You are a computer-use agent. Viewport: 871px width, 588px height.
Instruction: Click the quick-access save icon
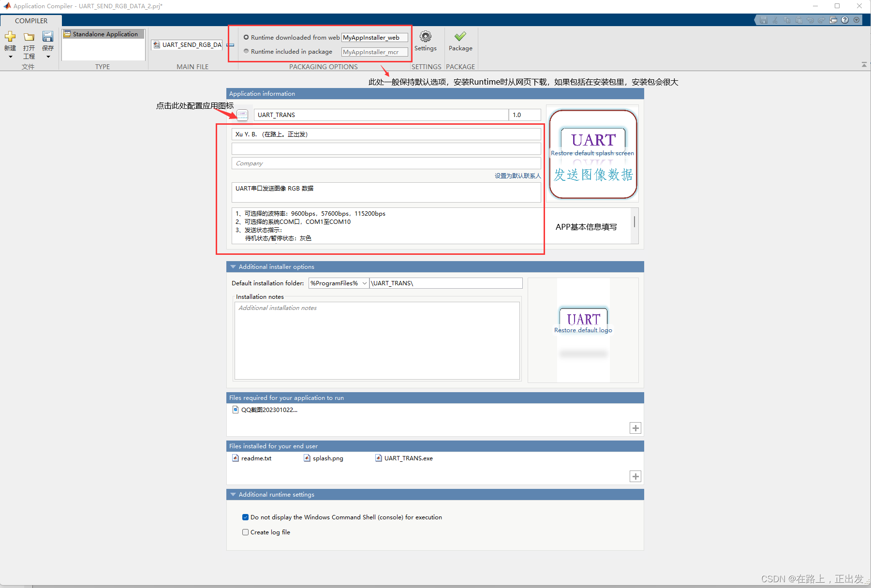point(764,20)
